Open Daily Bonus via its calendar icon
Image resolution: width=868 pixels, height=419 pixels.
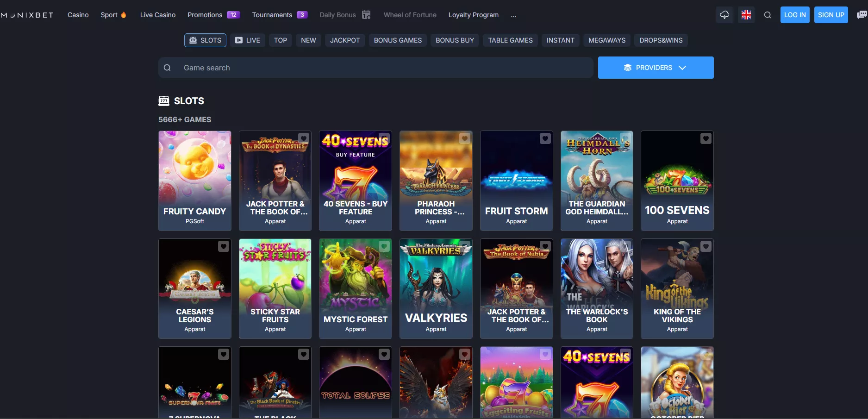coord(366,14)
